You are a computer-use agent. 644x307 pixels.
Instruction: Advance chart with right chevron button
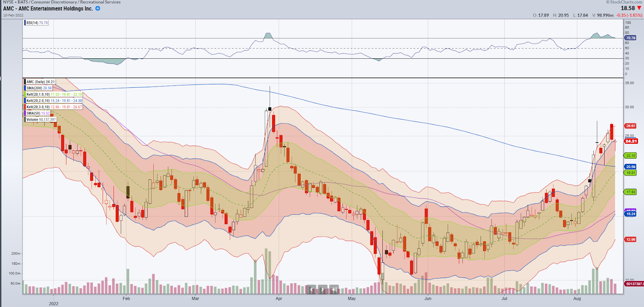click(323, 289)
